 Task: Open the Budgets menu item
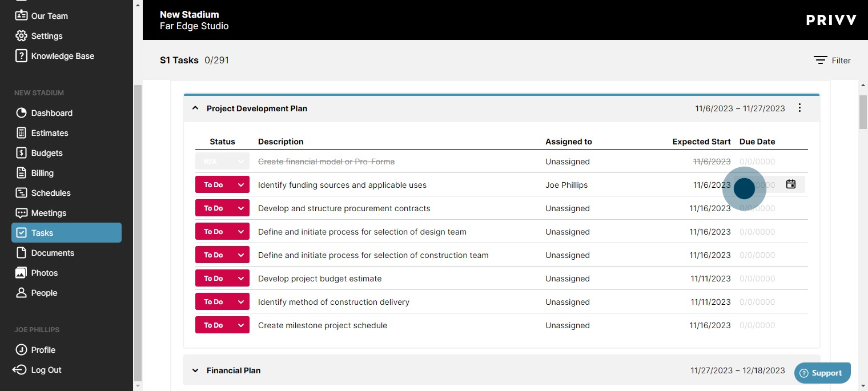47,153
